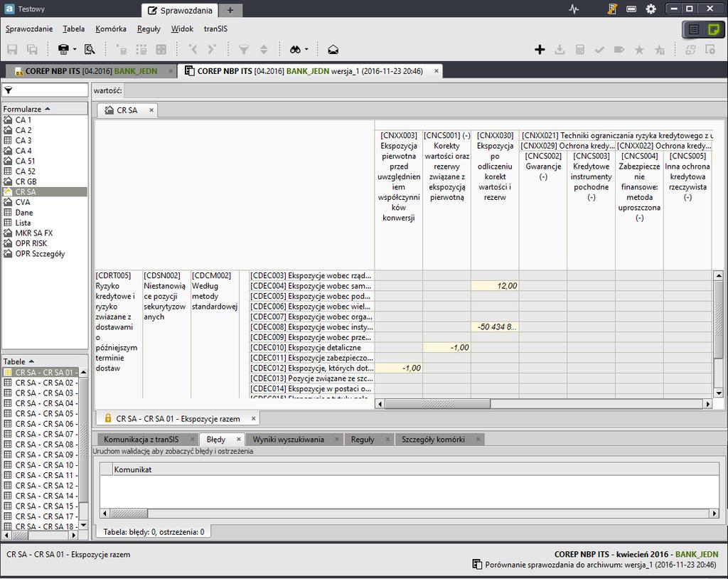Open the print options dropdown arrow
Image resolution: width=728 pixels, height=579 pixels.
(x=74, y=49)
